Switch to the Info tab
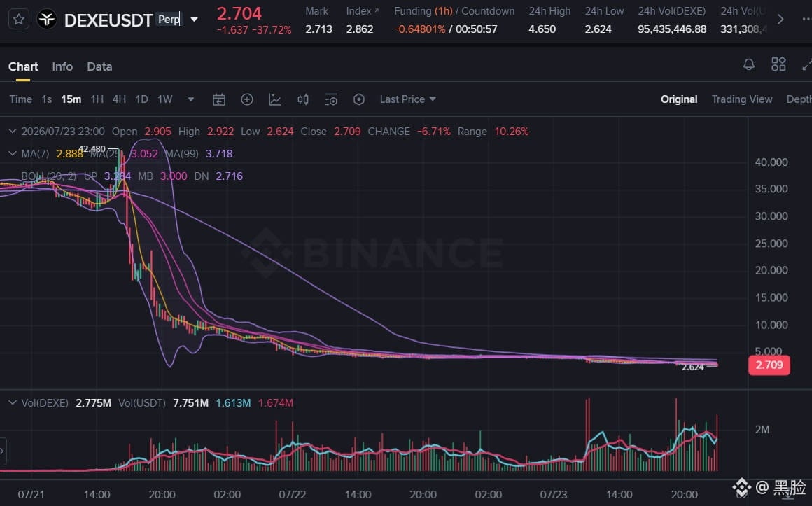 tap(62, 66)
